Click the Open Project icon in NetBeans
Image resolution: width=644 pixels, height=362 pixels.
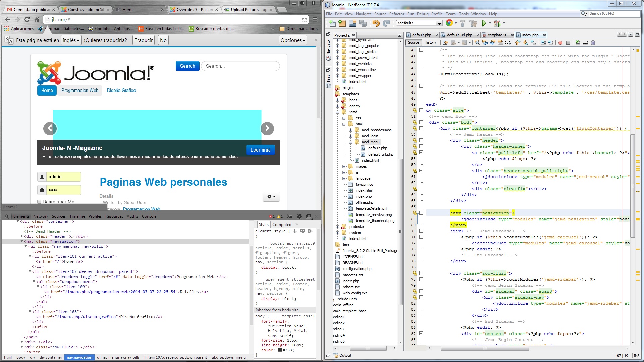tap(353, 23)
